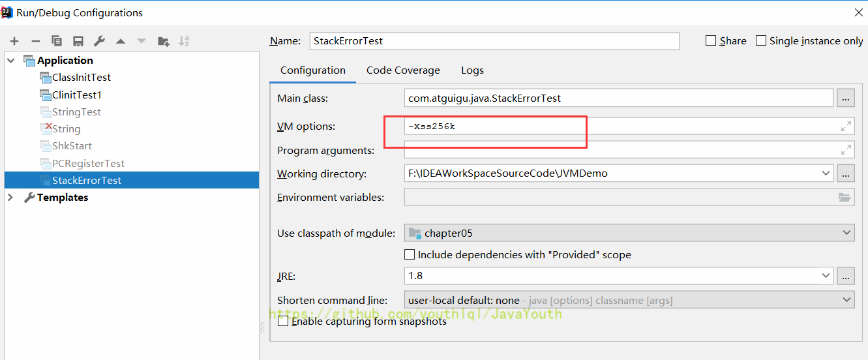Image resolution: width=868 pixels, height=360 pixels.
Task: Move configuration down arrow
Action: 142,41
